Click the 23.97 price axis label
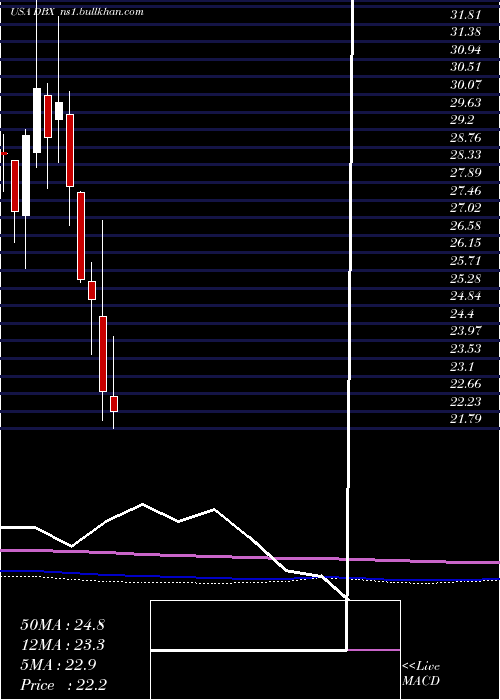 coord(466,331)
